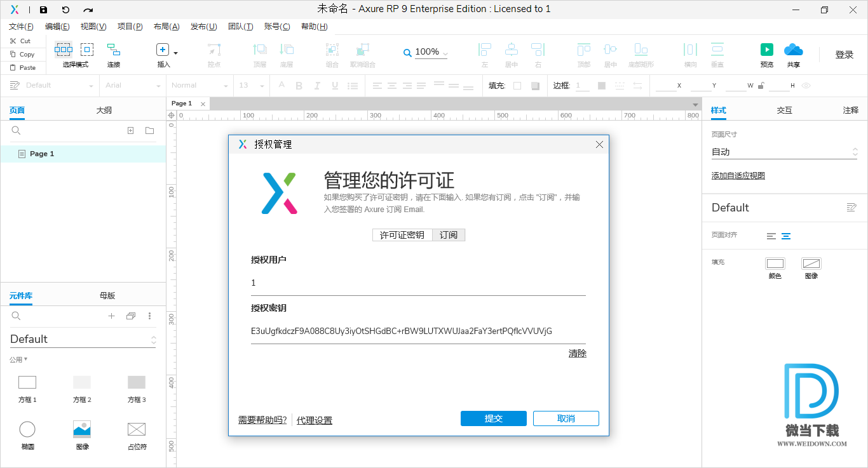Screen dimensions: 868x468
Task: Select center page alignment option
Action: (786, 236)
